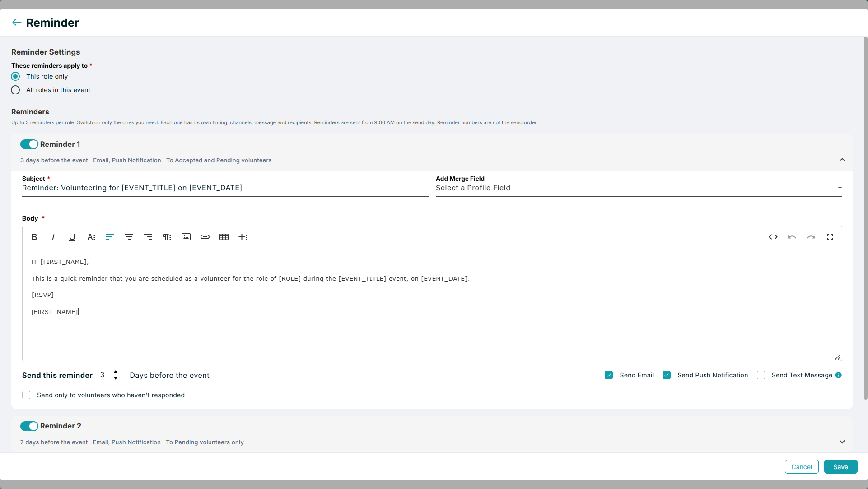Apply italic formatting in body editor
The height and width of the screenshot is (489, 868).
coord(53,237)
